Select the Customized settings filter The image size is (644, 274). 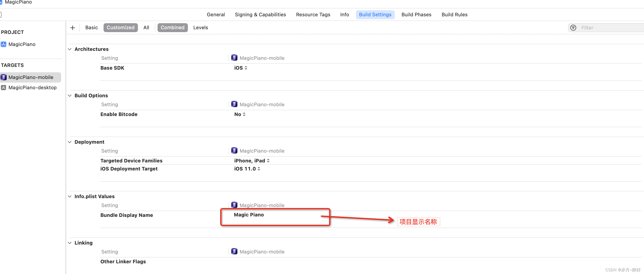120,27
